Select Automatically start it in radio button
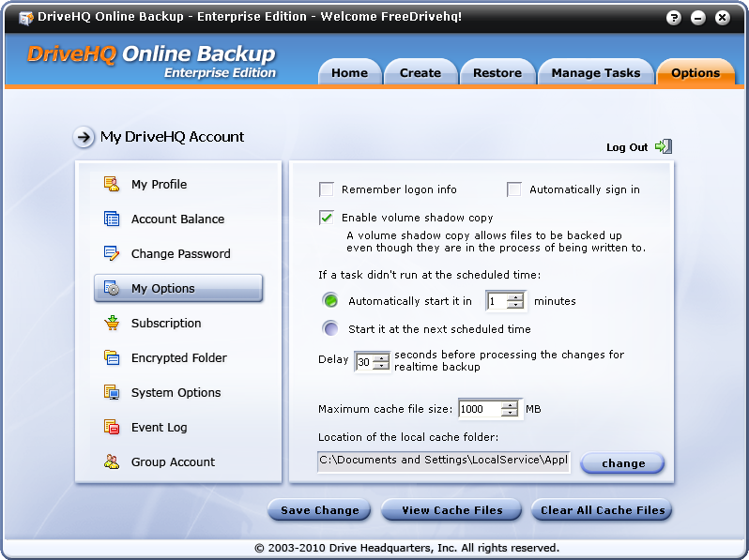 point(330,301)
